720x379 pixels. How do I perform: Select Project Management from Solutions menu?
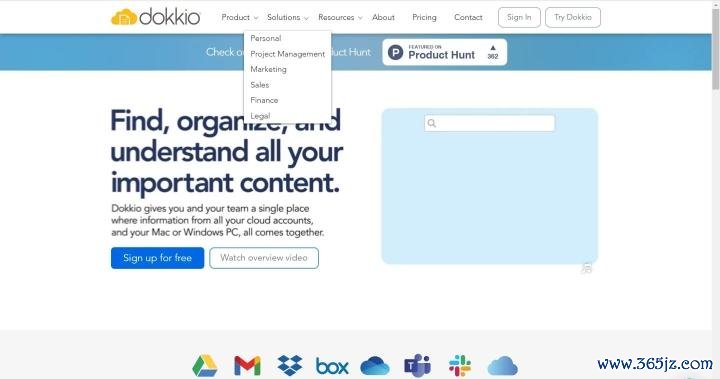click(287, 54)
